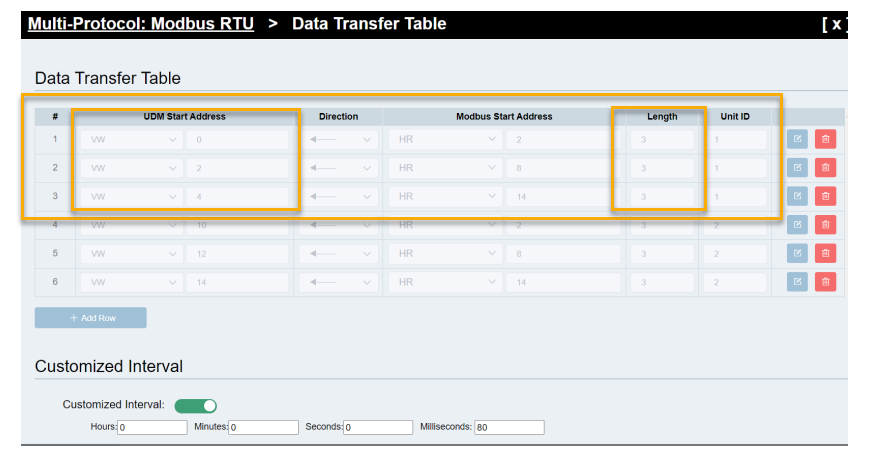Click the Direction column header
This screenshot has width=886, height=468.
(x=338, y=116)
